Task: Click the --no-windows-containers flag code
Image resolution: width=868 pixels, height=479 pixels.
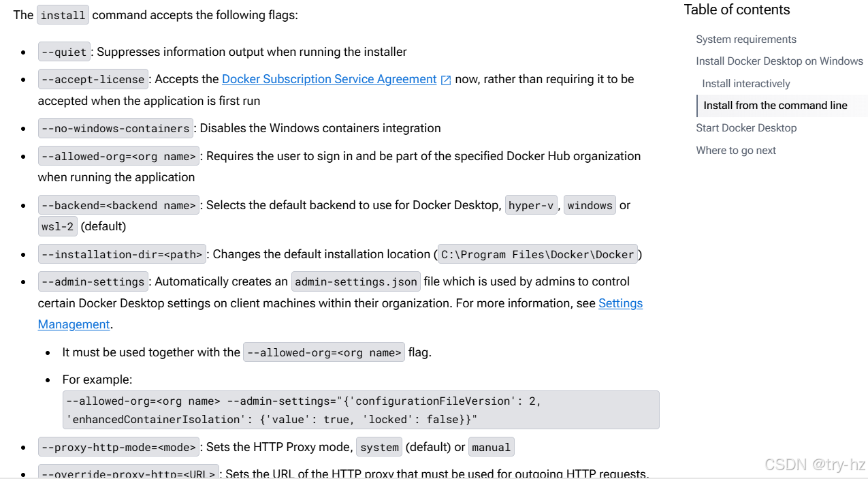Action: click(x=115, y=128)
